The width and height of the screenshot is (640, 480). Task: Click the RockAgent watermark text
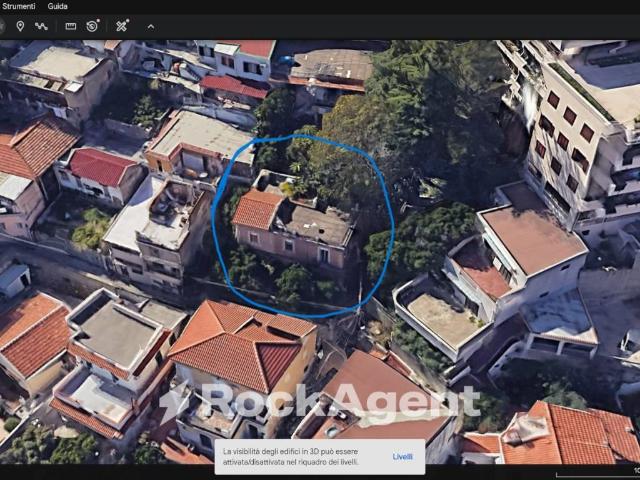(x=340, y=401)
